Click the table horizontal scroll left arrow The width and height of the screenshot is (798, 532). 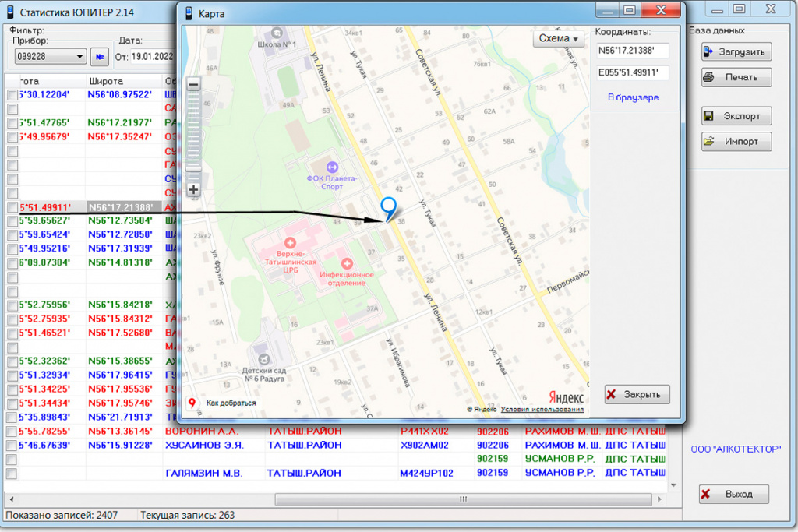point(11,499)
